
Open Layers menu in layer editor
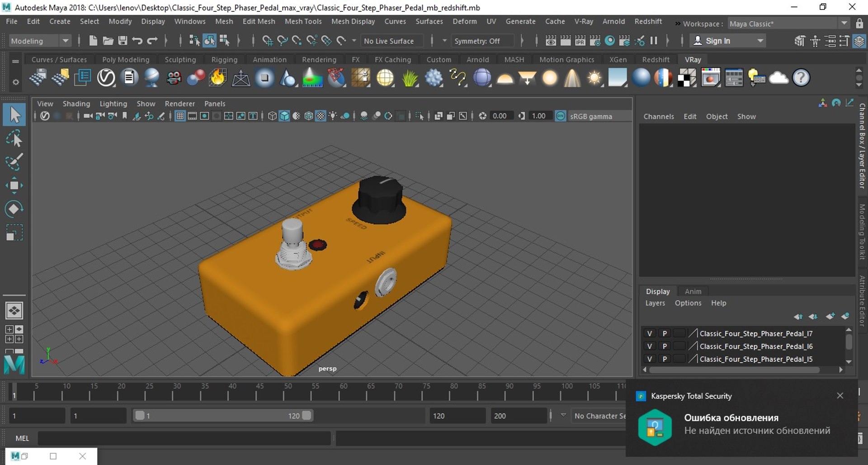(x=655, y=303)
